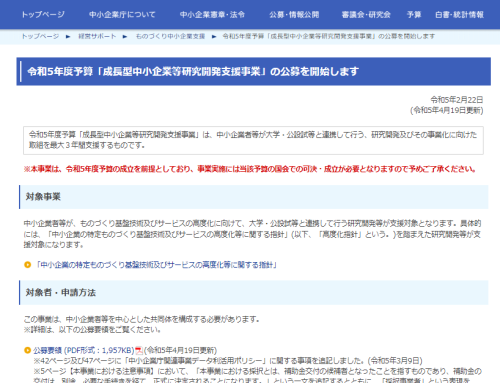Image resolution: width=500 pixels, height=383 pixels.
Task: Click the PDF icon beside 公募要領
Action: coord(139,351)
